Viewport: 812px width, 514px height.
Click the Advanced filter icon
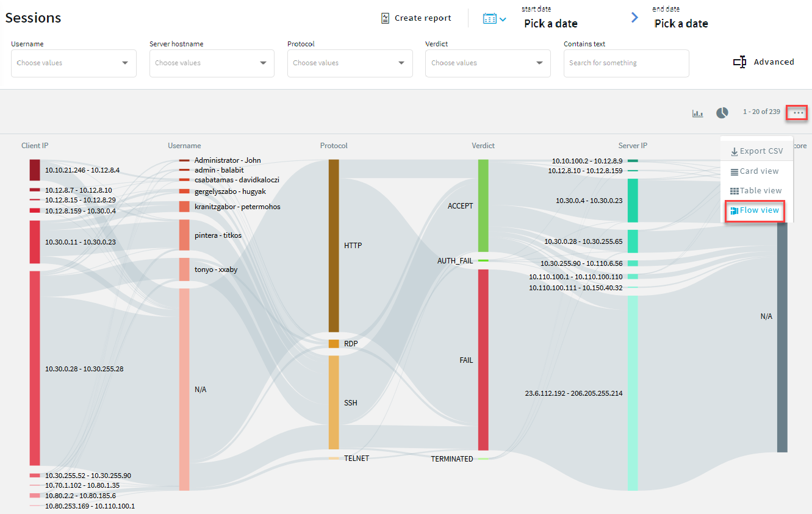[x=739, y=62]
